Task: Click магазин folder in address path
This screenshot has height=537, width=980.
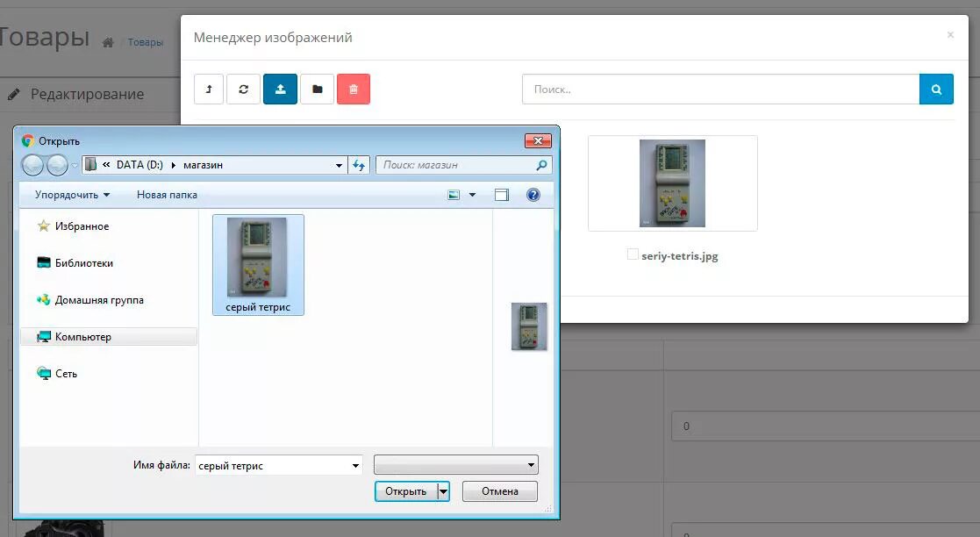Action: pos(204,165)
